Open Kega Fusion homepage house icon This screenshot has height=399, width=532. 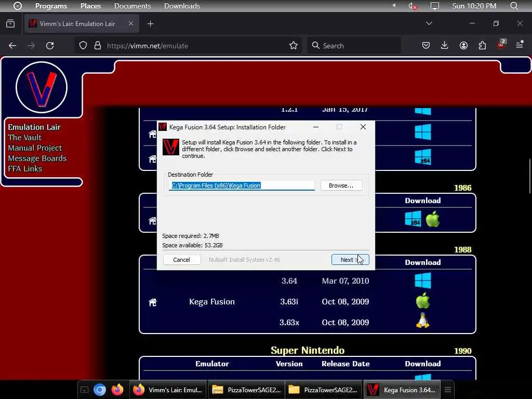[x=153, y=302]
